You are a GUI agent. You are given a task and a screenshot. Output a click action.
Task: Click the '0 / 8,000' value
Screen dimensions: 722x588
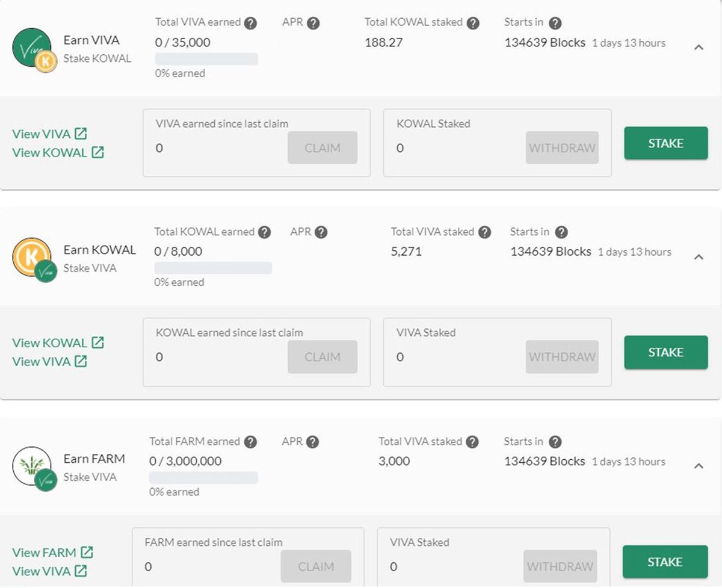[178, 252]
